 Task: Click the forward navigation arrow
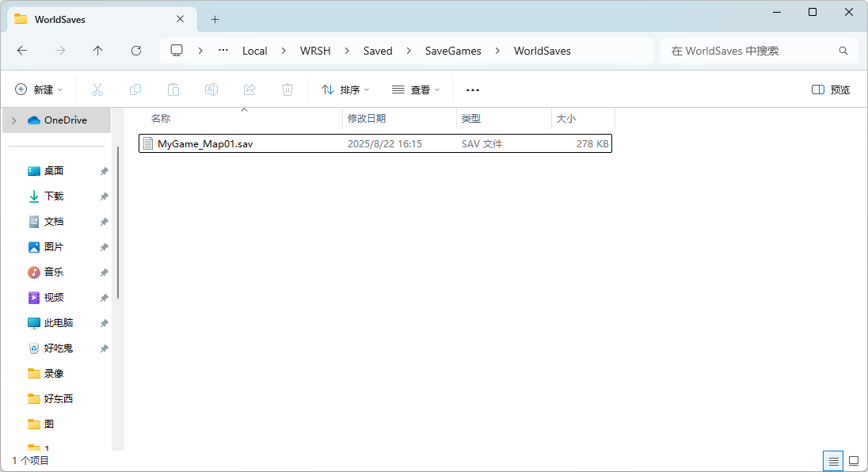tap(59, 51)
